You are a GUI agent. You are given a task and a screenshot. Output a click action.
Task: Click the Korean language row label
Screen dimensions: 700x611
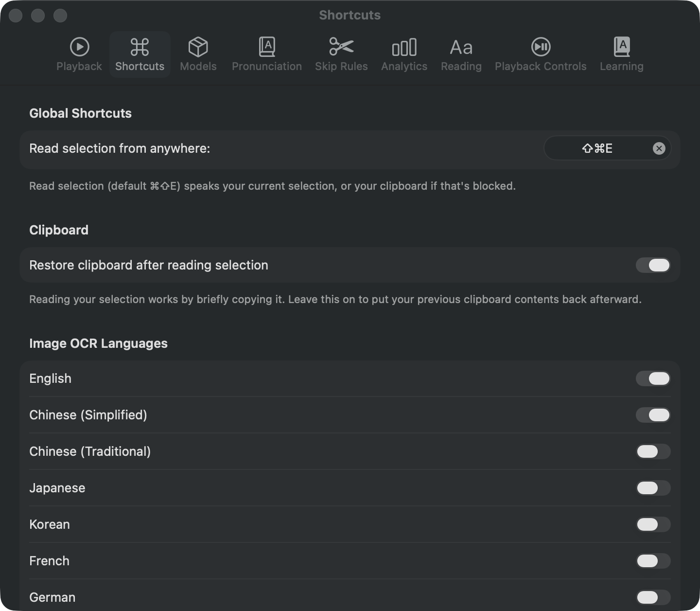(50, 524)
